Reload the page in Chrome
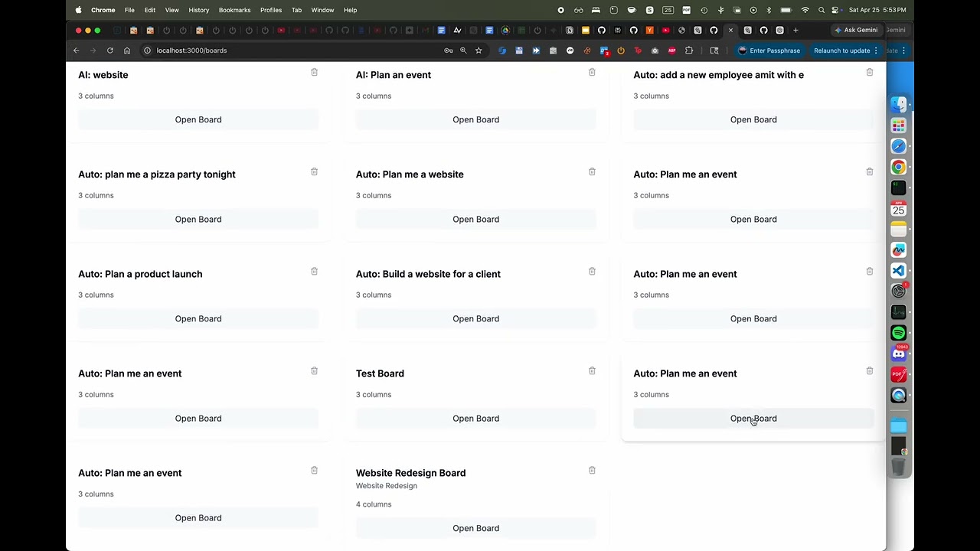Image resolution: width=980 pixels, height=551 pixels. coord(110,51)
